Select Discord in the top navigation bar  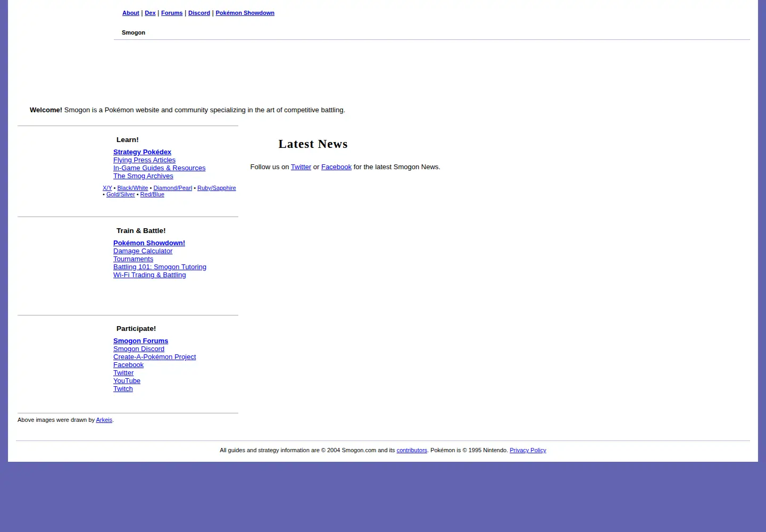click(199, 13)
